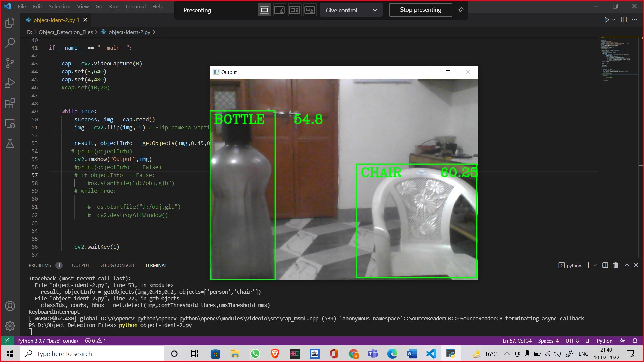Toggle maximized terminal panel size
Viewport: 644px width, 362px height.
coord(627,265)
